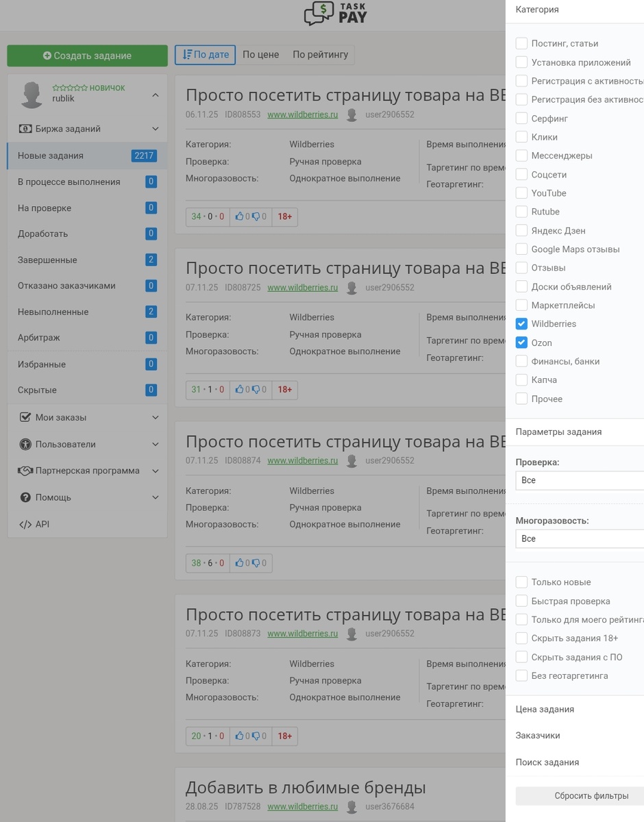The height and width of the screenshot is (822, 644).
Task: Click thumbs-down icon on task ID808873
Action: [256, 736]
